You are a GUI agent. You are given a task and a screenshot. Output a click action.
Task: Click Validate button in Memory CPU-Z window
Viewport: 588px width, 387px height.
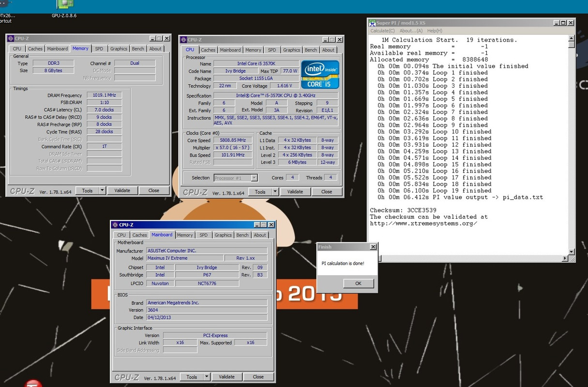pos(122,191)
